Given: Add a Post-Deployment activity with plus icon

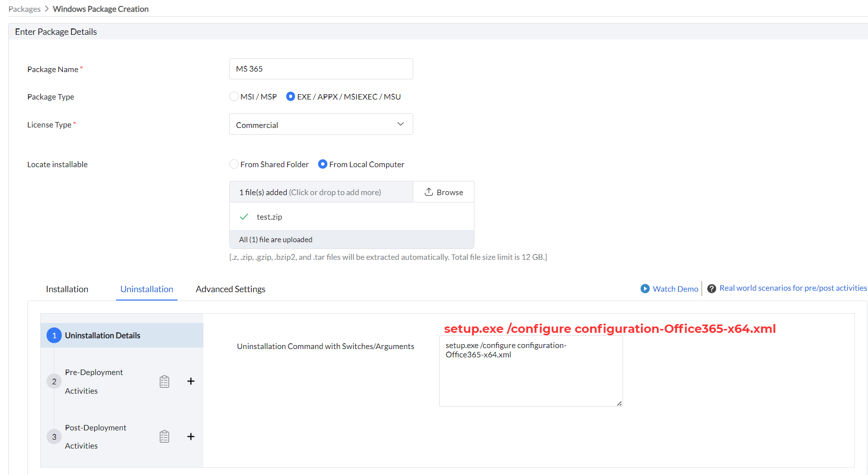Looking at the screenshot, I should tap(191, 436).
